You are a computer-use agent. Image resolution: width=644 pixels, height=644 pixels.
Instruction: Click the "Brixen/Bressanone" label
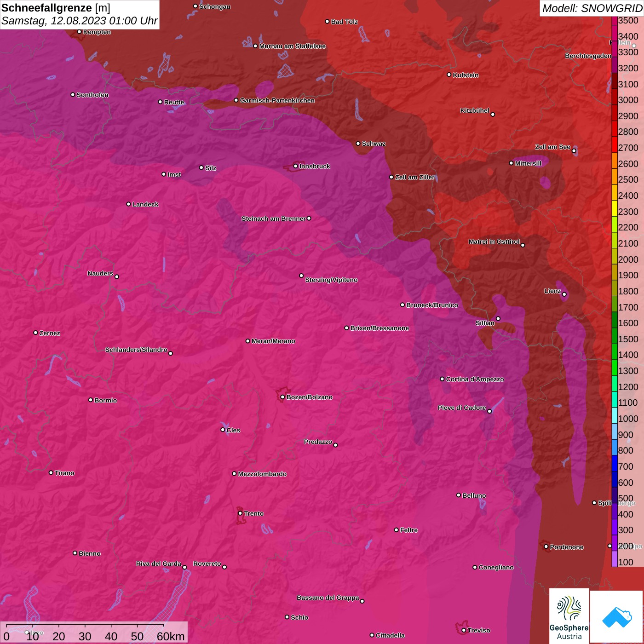[379, 328]
